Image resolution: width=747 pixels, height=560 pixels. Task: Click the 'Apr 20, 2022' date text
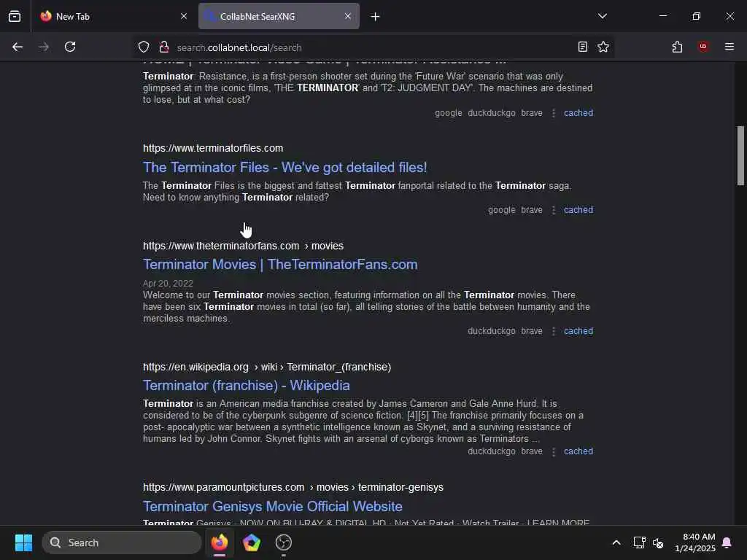coord(168,284)
